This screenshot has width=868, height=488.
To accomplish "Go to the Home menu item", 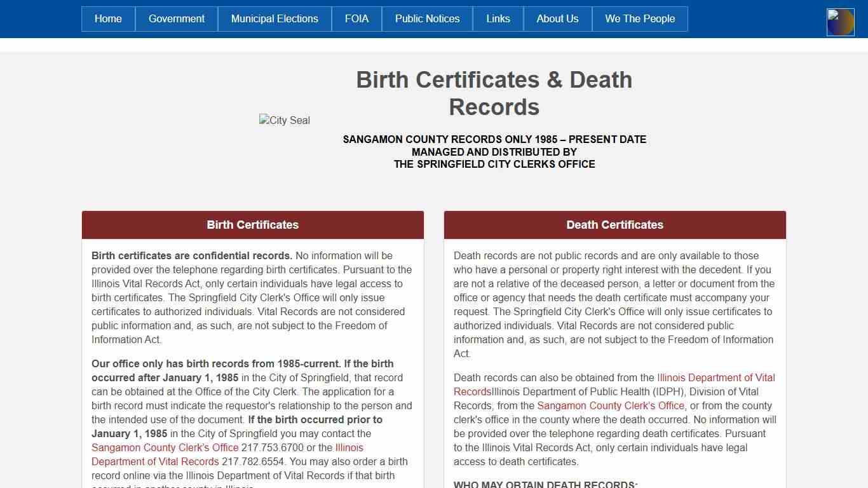I will [x=108, y=19].
